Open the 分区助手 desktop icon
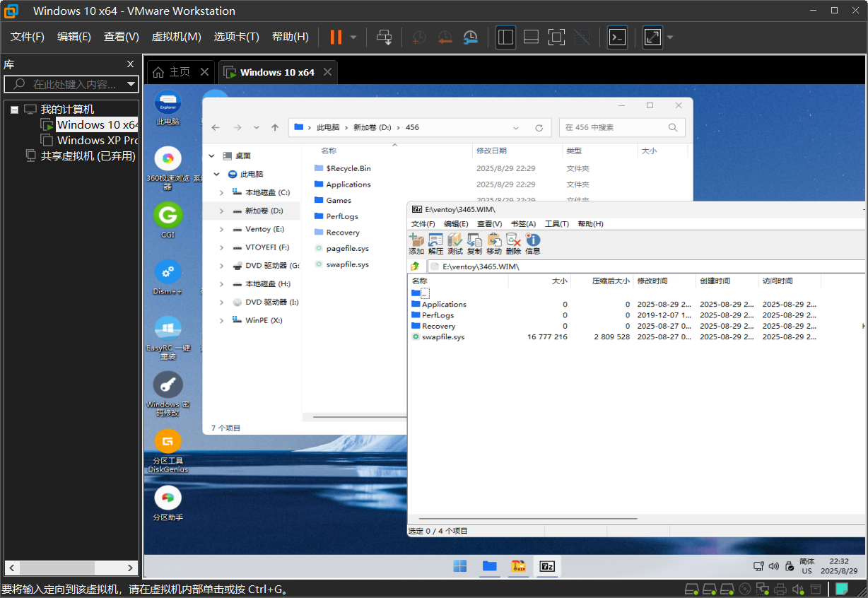The image size is (868, 598). 168,503
